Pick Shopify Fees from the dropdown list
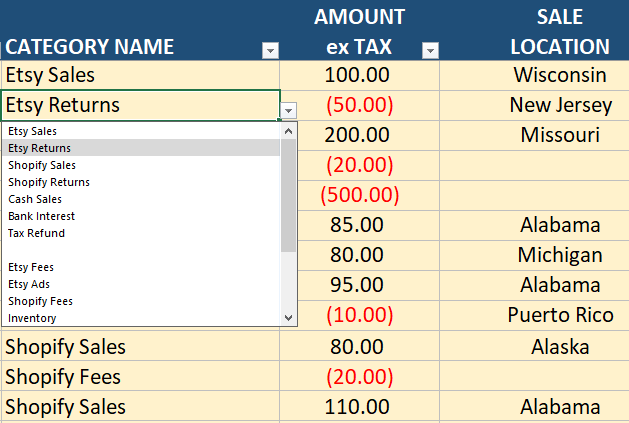 coord(141,301)
